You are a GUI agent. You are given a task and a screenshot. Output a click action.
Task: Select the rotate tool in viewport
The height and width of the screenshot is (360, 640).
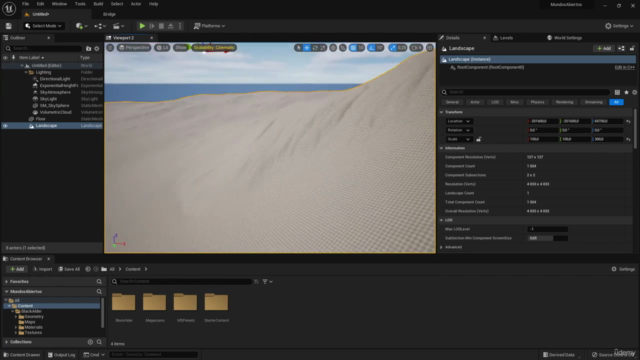pos(315,48)
